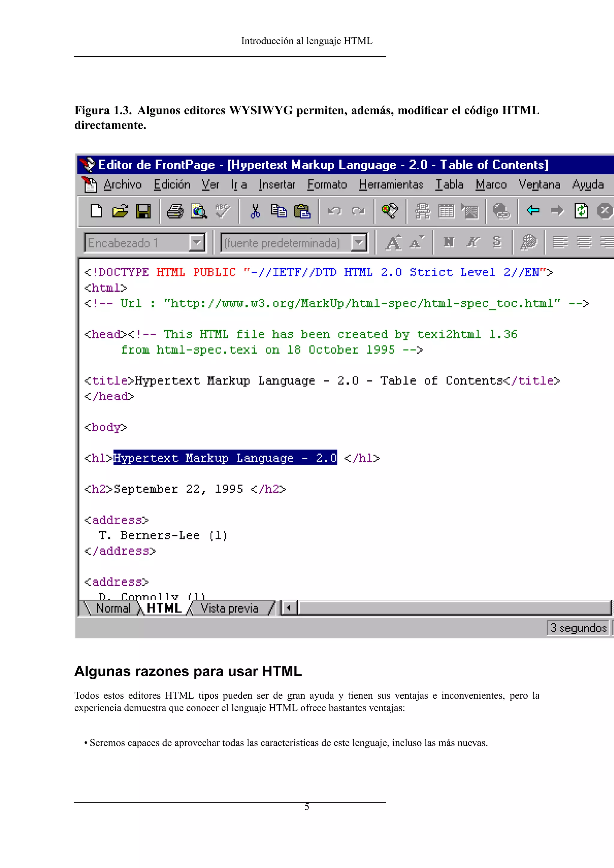Open the Formato menu
Screen dimensions: 614x868
327,185
